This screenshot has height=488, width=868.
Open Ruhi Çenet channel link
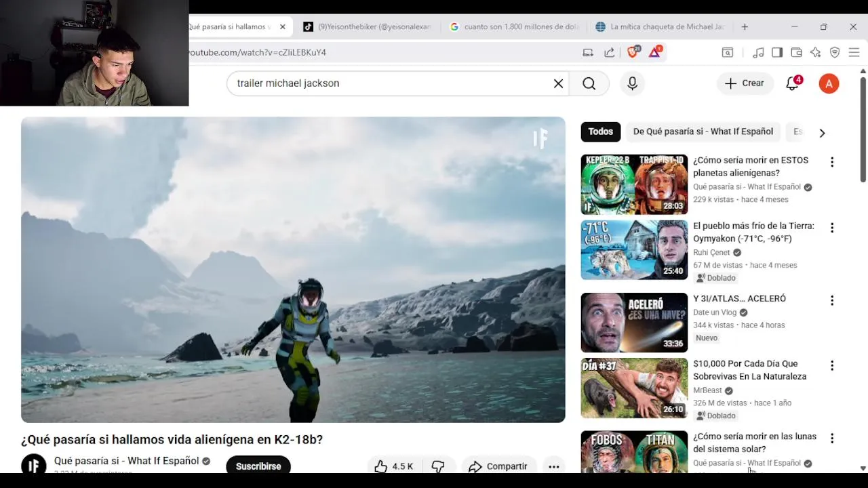[711, 252]
